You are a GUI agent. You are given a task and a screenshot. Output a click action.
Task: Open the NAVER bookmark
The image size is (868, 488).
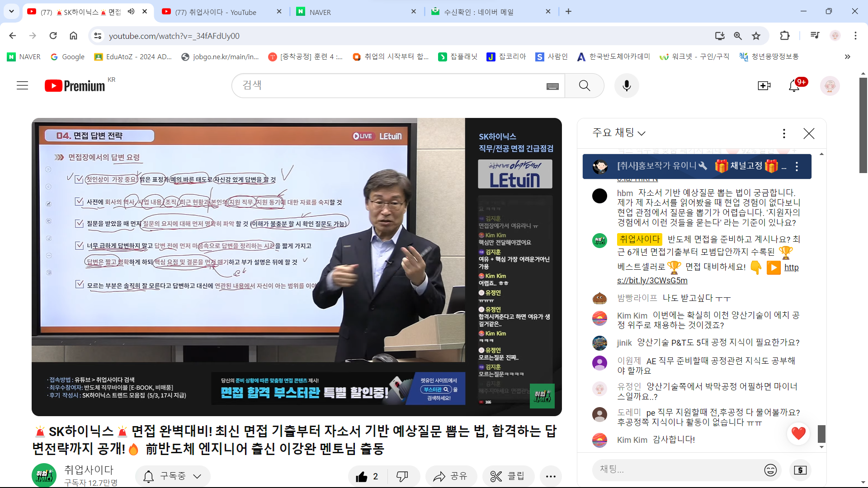[24, 56]
